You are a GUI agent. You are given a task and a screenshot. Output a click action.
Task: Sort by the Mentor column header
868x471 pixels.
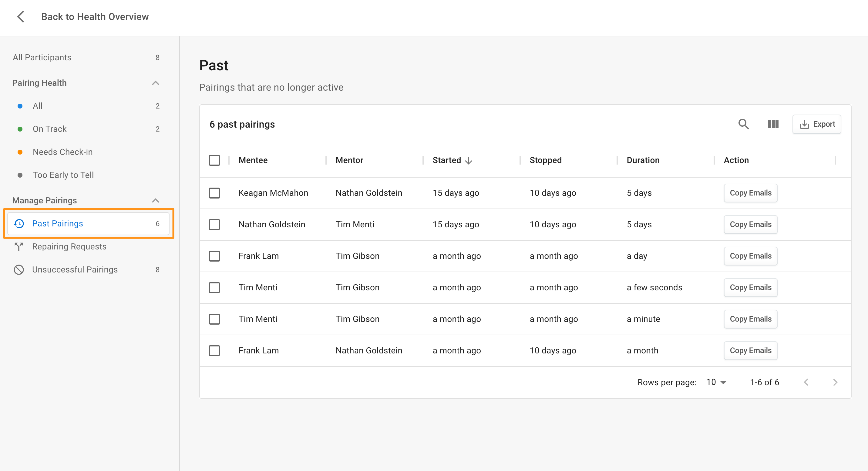pyautogui.click(x=349, y=160)
